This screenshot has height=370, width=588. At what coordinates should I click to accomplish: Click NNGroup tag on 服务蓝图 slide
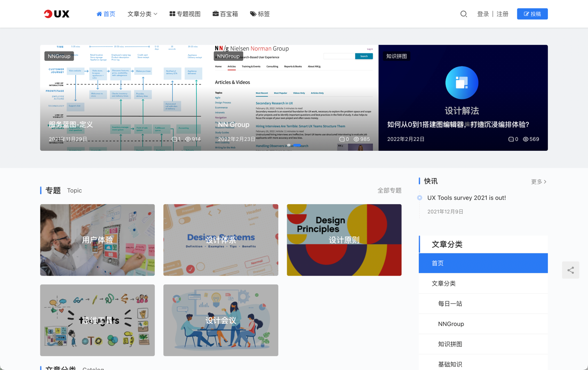59,56
